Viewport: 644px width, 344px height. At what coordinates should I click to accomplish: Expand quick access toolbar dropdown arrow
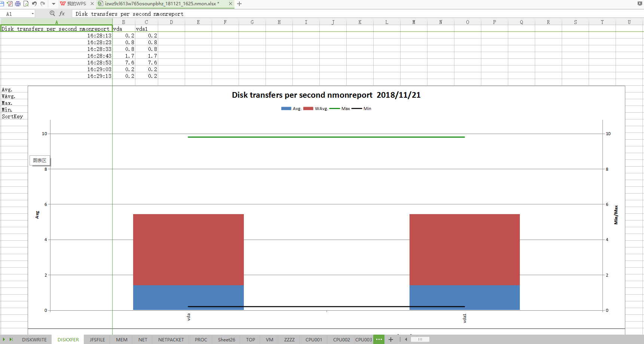pos(53,4)
